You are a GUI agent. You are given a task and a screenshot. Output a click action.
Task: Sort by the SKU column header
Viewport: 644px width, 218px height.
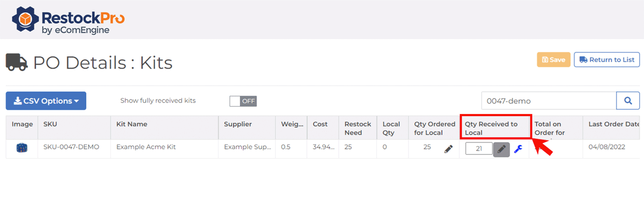pyautogui.click(x=50, y=124)
